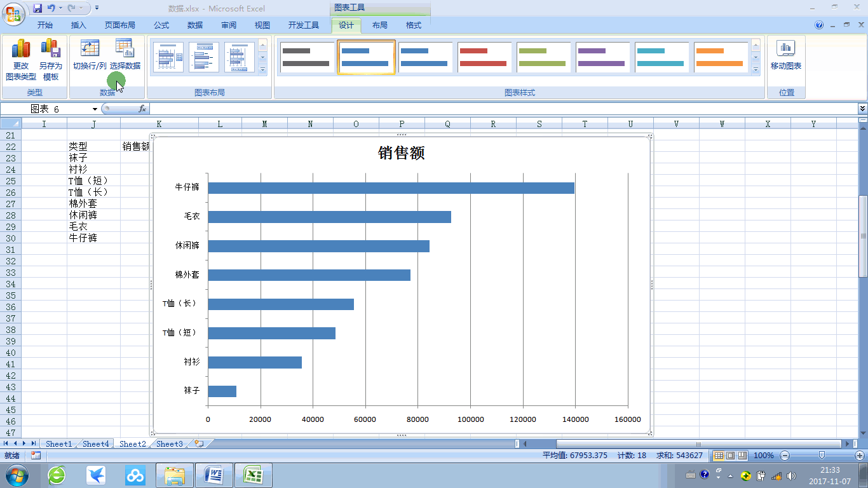This screenshot has height=488, width=868.
Task: Switch to Page Layout view in status bar
Action: [x=730, y=456]
